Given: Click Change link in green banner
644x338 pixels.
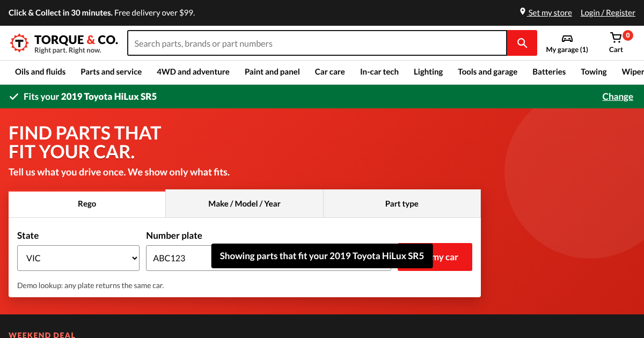Looking at the screenshot, I should pos(618,97).
